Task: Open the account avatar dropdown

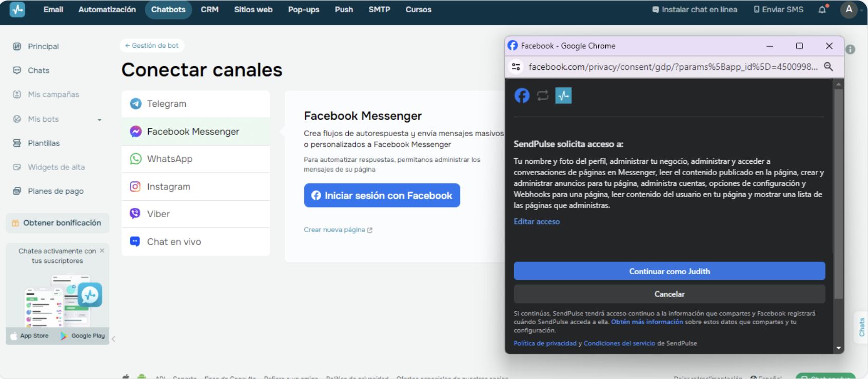Action: click(x=850, y=10)
